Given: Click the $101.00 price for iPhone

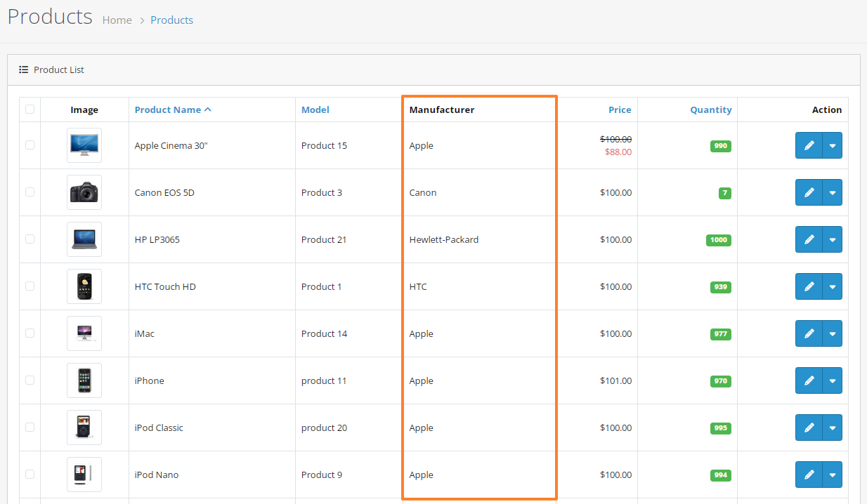Looking at the screenshot, I should click(615, 380).
